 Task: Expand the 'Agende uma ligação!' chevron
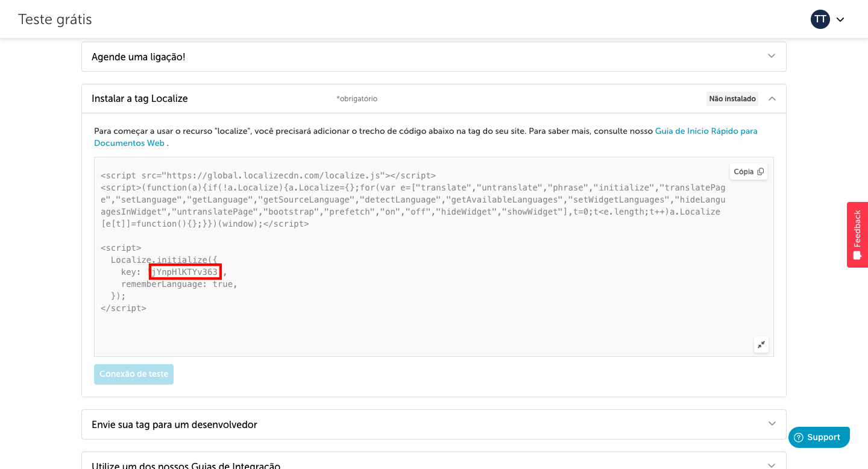771,56
